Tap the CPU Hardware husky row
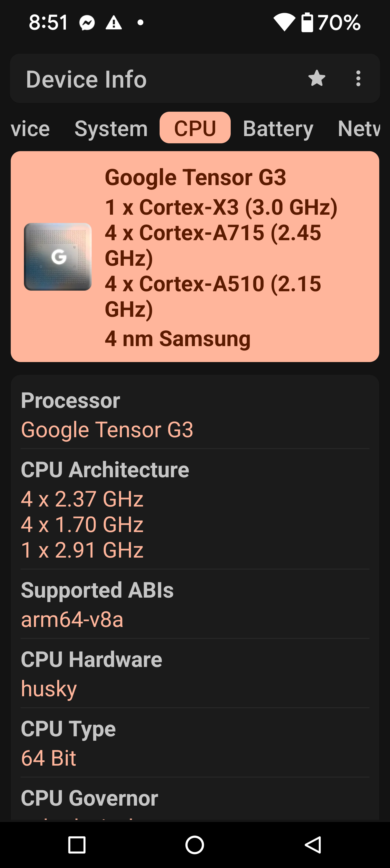Image resolution: width=390 pixels, height=868 pixels. point(195,674)
